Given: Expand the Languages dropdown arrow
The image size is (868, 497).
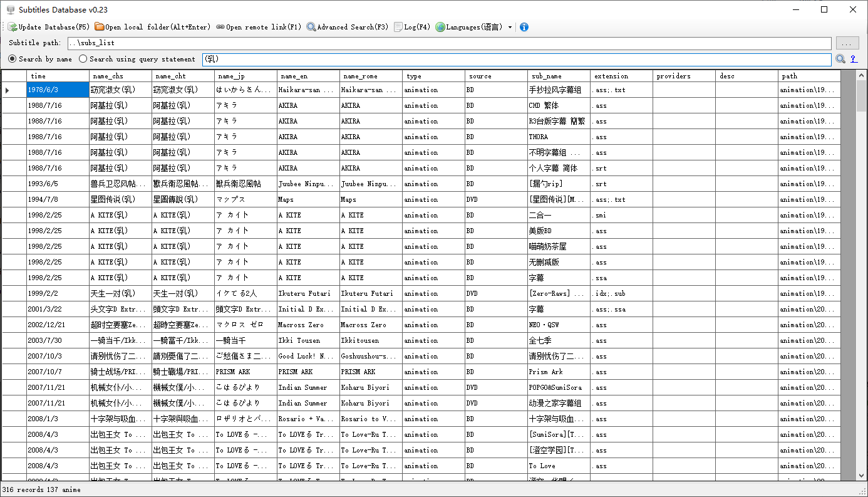Looking at the screenshot, I should coord(510,28).
